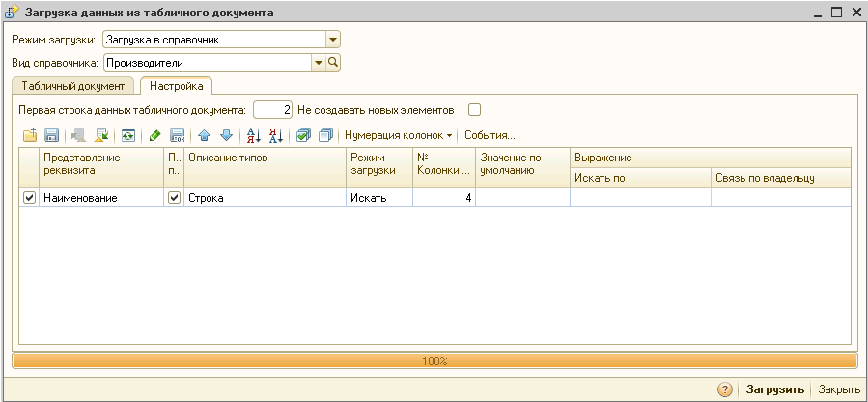Expand Нумерация колонок menu

pyautogui.click(x=398, y=135)
